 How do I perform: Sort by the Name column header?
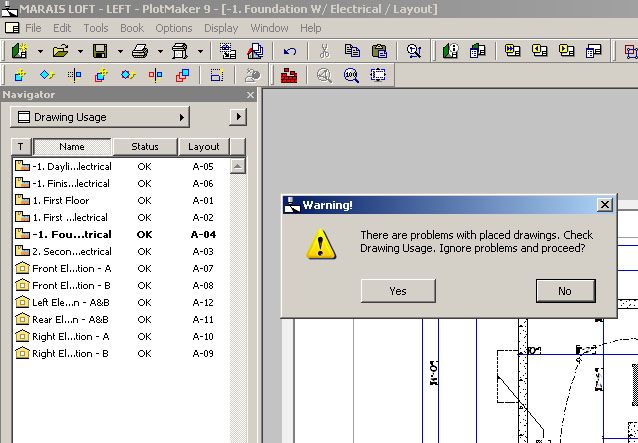coord(72,147)
